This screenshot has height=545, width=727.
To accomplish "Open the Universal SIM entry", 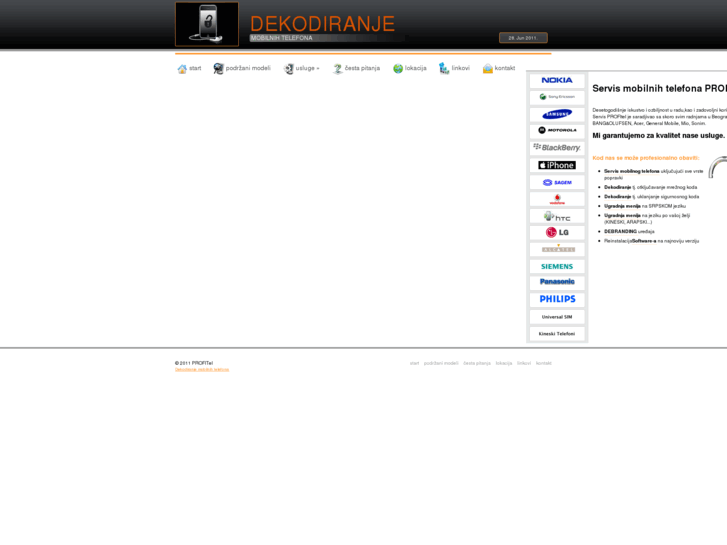I will 557,317.
